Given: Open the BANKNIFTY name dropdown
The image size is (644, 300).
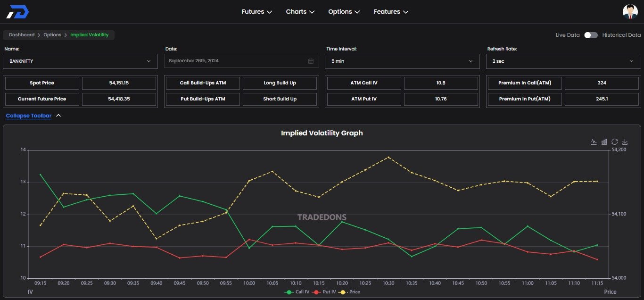Looking at the screenshot, I should pos(80,61).
